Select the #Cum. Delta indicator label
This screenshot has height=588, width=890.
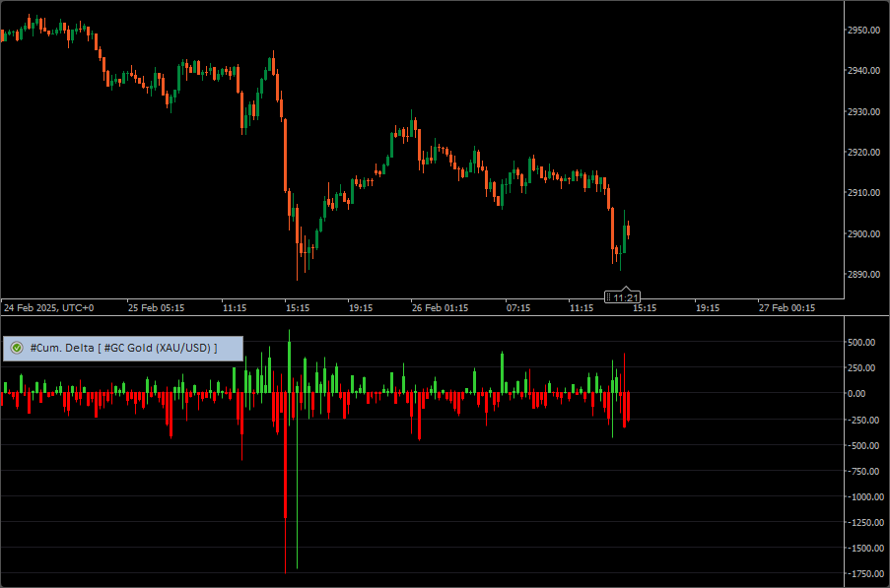[x=123, y=348]
